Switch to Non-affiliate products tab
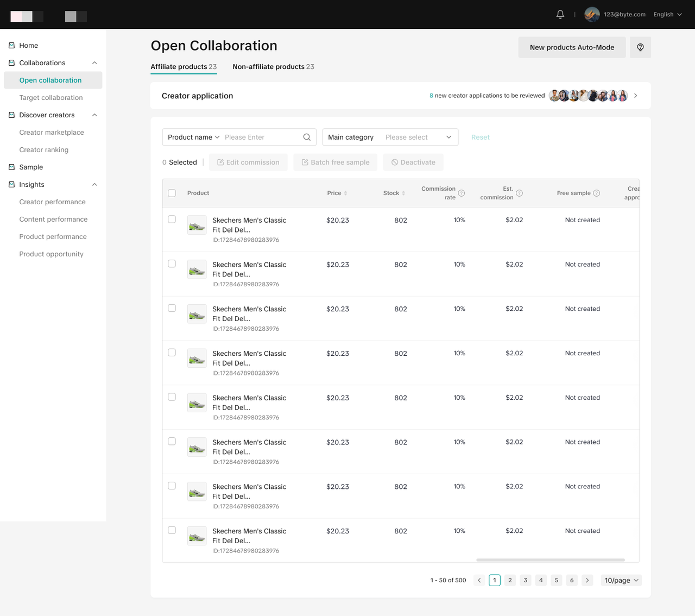Viewport: 695px width, 616px height. pos(273,67)
